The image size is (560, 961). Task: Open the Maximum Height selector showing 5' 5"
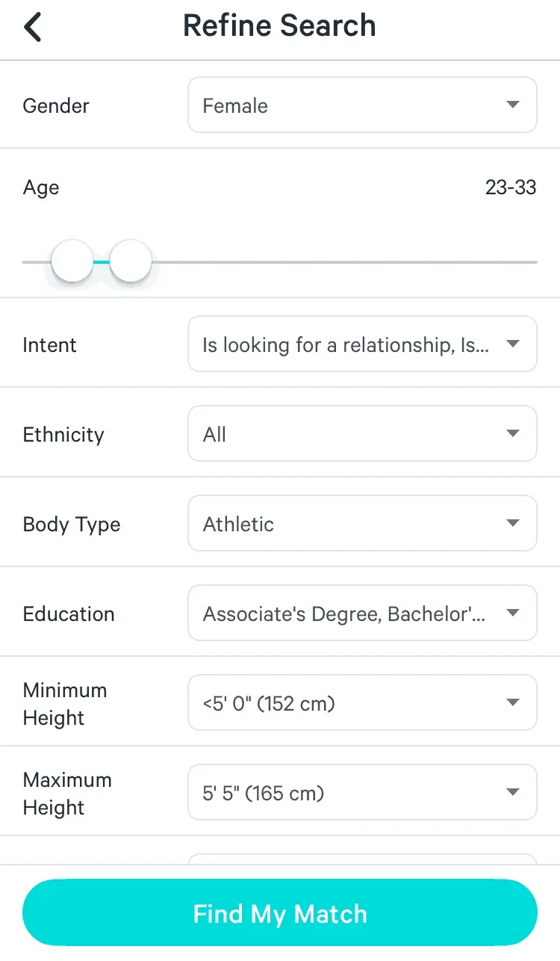(x=362, y=792)
